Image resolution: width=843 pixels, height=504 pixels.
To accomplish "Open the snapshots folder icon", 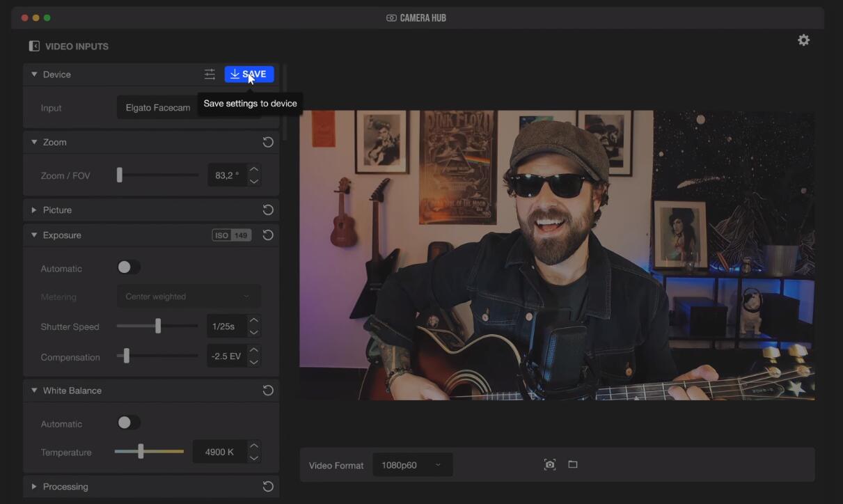I will [573, 464].
